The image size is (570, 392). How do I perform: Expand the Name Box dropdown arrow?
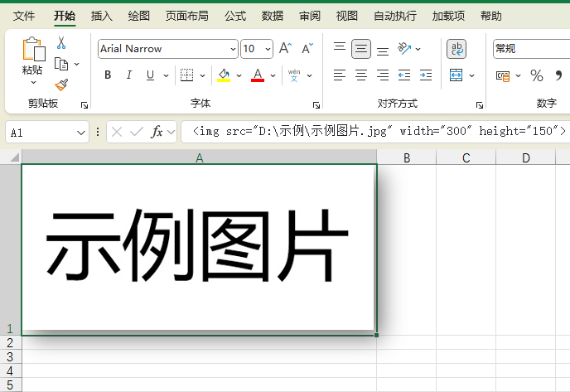(x=81, y=133)
